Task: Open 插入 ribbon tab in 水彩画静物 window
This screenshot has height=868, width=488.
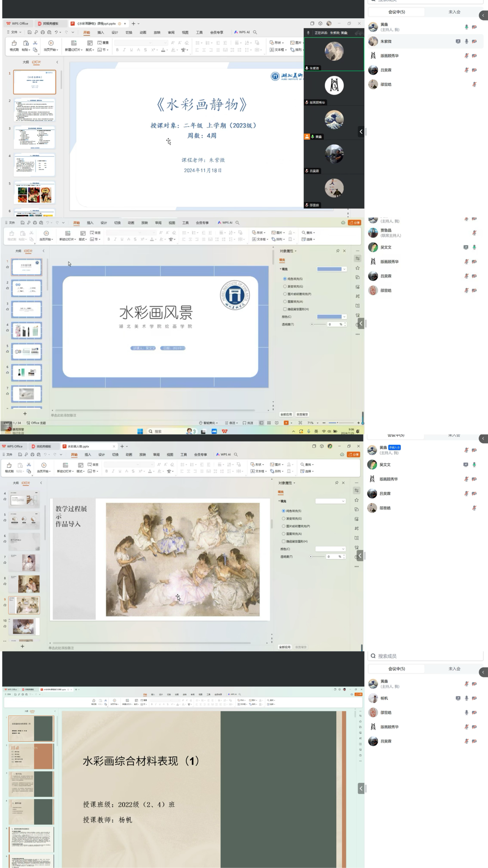Action: pyautogui.click(x=101, y=32)
